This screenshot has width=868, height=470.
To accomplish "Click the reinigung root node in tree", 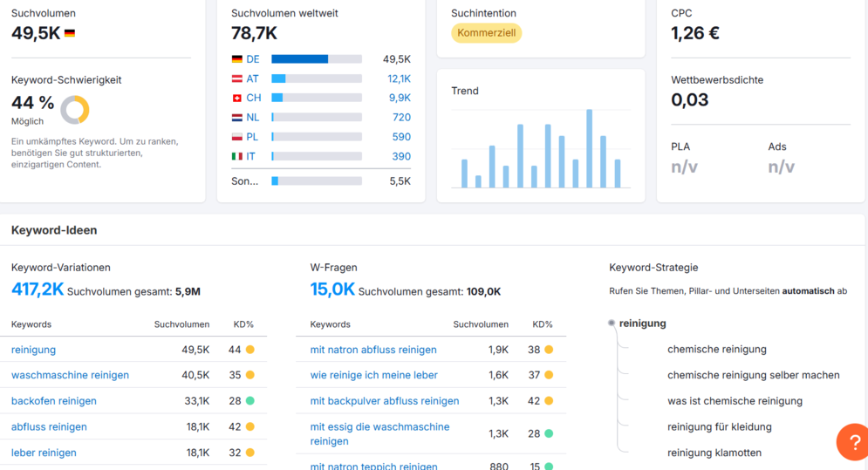I will pyautogui.click(x=642, y=324).
